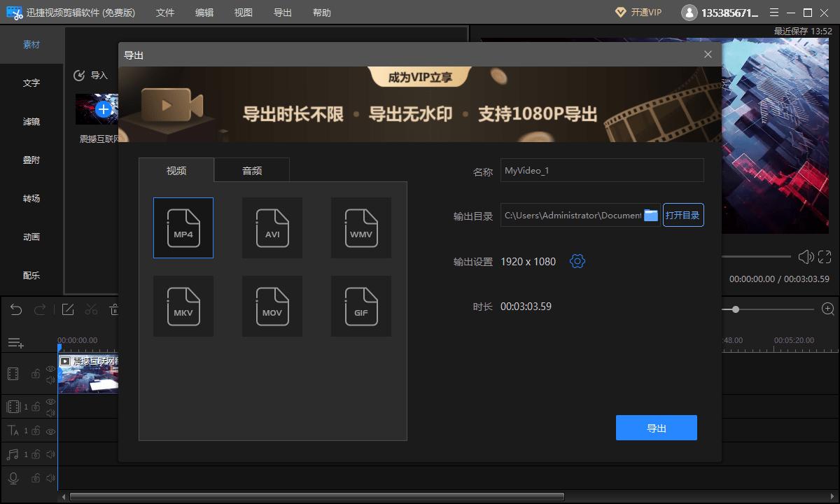Click the timeline zoom slider handle
The width and height of the screenshot is (840, 504).
(x=735, y=309)
